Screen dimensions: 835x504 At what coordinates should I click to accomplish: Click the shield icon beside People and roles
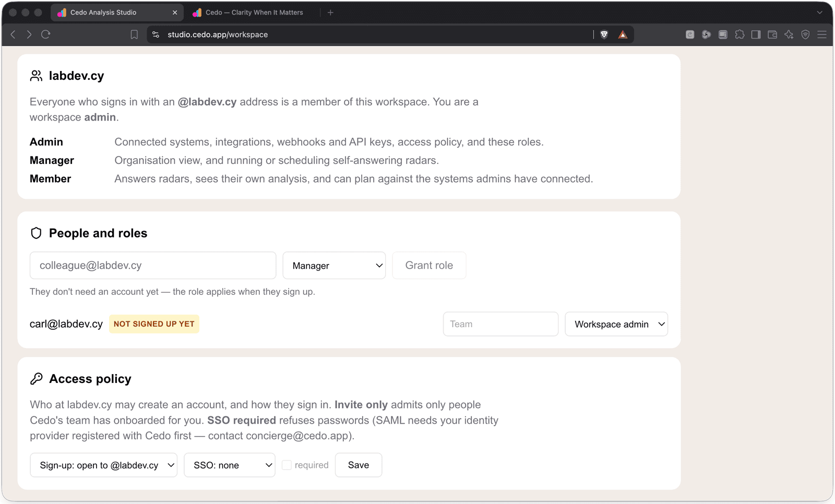tap(36, 233)
